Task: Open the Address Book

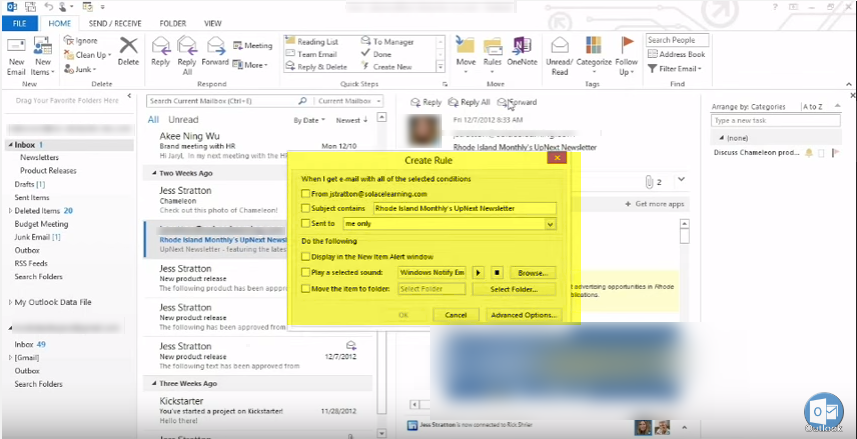Action: point(676,54)
